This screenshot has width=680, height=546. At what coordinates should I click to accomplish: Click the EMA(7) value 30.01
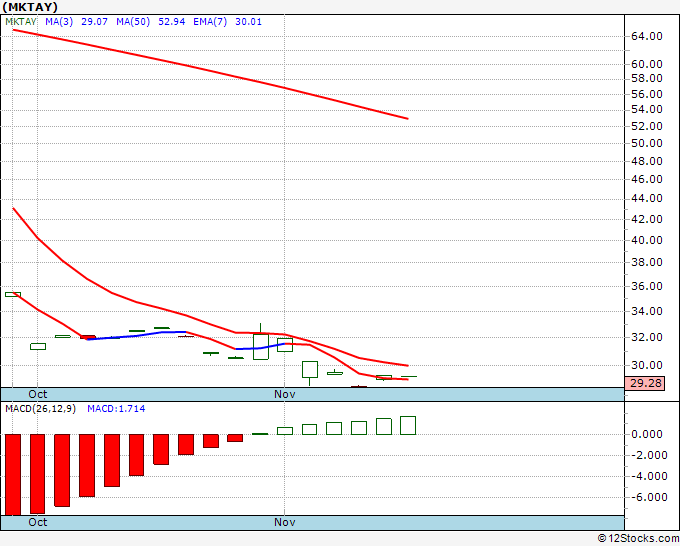(x=248, y=22)
